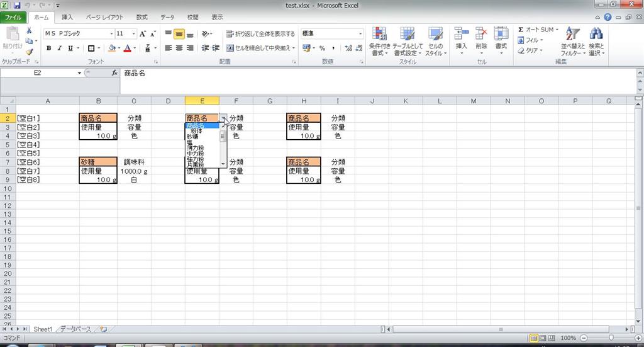The image size is (644, 347).
Task: Apply cell borders icon
Action: pyautogui.click(x=91, y=48)
